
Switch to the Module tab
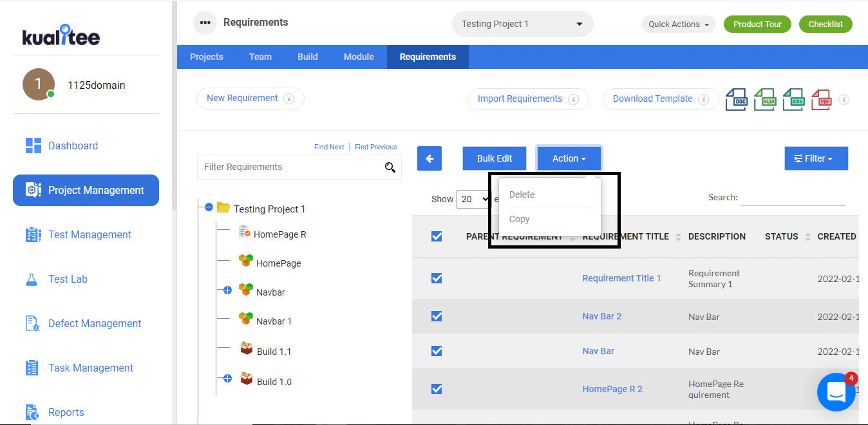[359, 57]
